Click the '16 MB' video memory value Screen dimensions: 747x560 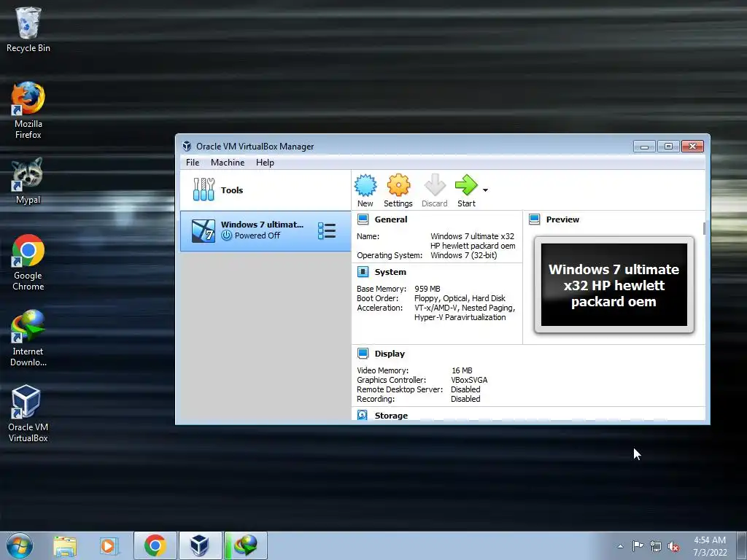[462, 370]
